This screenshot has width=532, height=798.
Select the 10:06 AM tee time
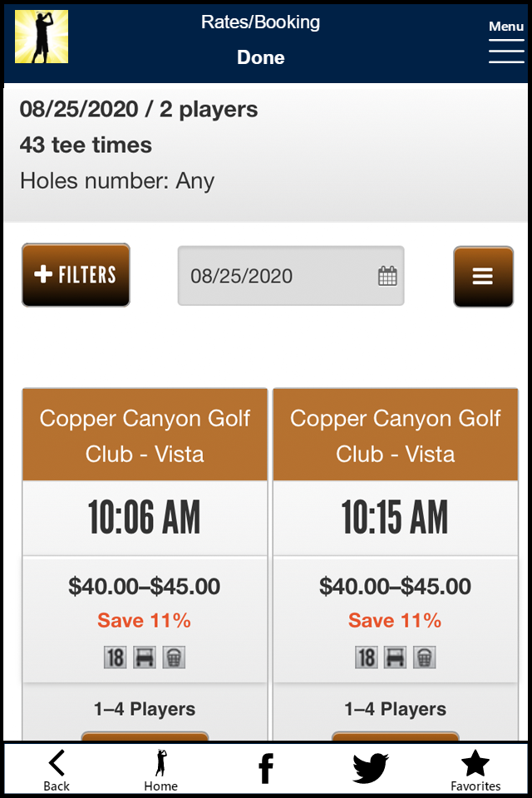pyautogui.click(x=145, y=516)
